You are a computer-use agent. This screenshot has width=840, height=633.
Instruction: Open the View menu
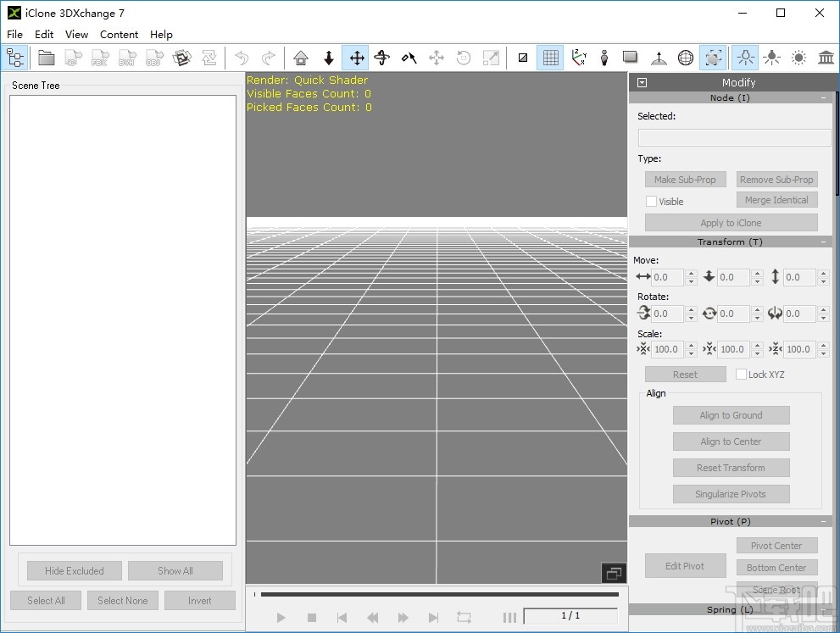point(76,35)
